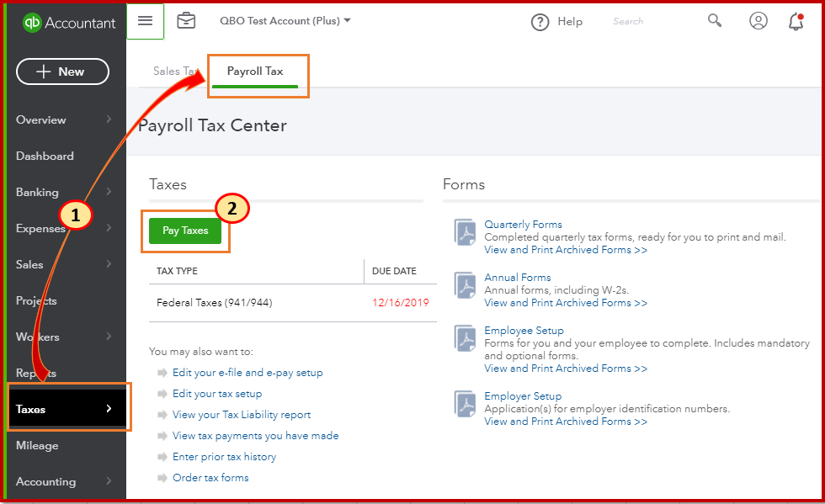Open the Employer Setup link
The image size is (825, 504).
pyautogui.click(x=523, y=396)
